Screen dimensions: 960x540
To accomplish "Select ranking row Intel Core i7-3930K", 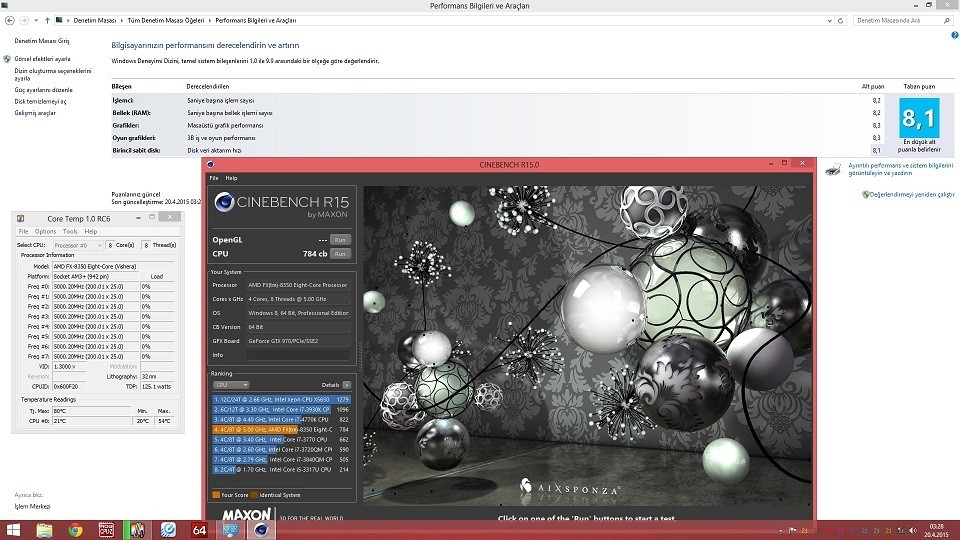I will (282, 410).
